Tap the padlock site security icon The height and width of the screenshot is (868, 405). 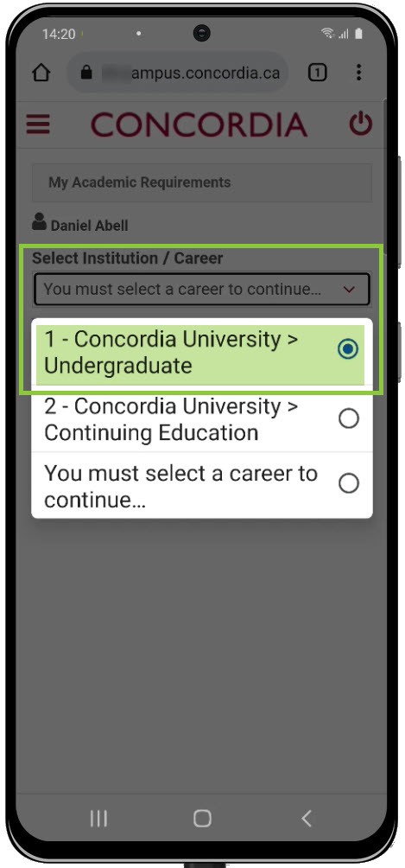tap(85, 73)
